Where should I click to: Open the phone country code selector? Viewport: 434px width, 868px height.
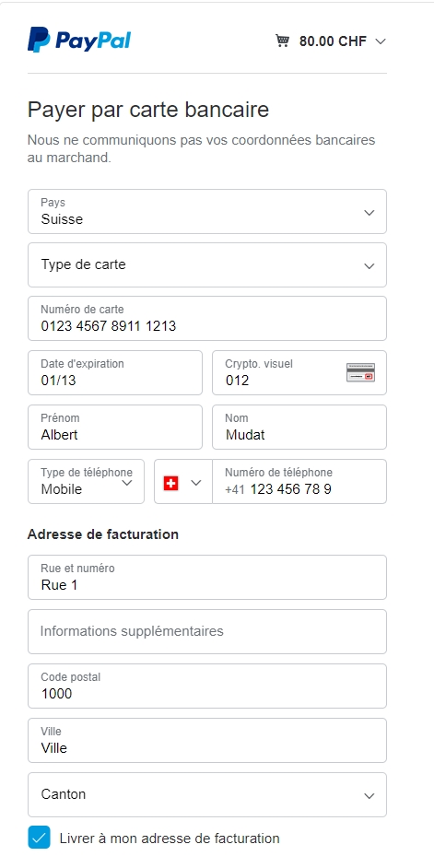coord(183,482)
